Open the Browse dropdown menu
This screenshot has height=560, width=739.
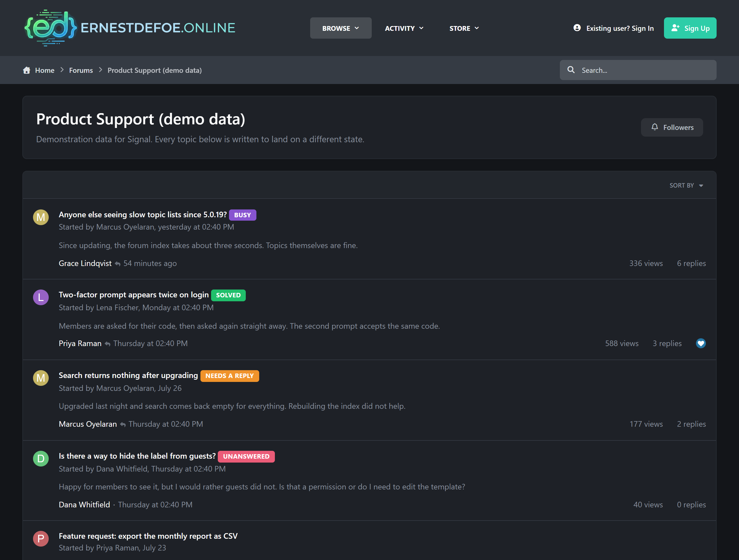click(340, 28)
